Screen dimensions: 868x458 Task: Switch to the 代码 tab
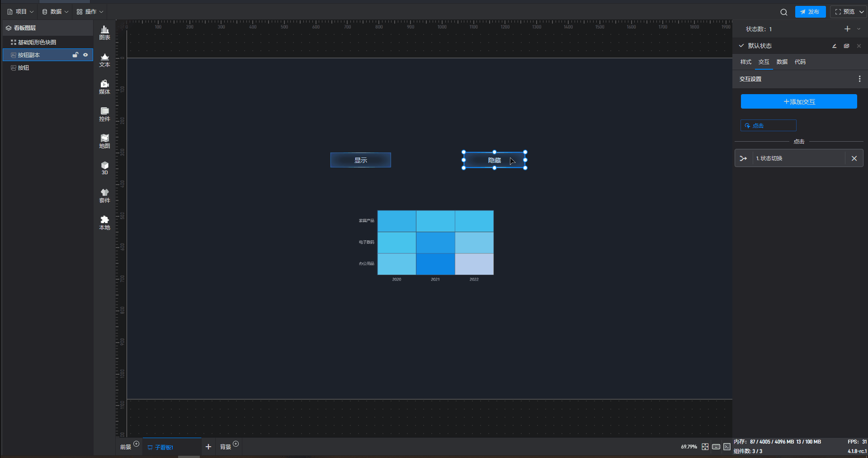(800, 62)
